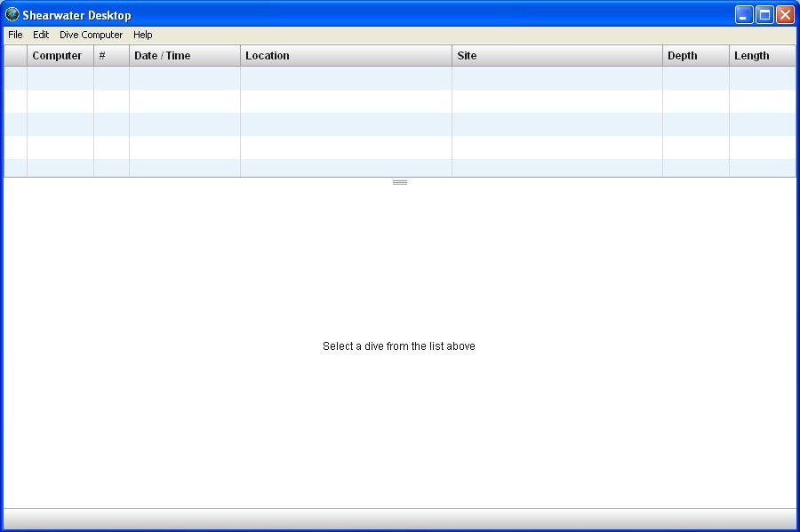Open the Edit menu
Screen dimensions: 800x532
(x=40, y=35)
